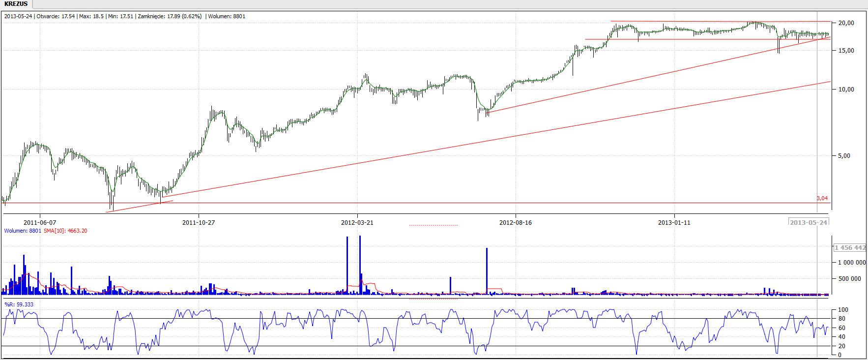Click the 2011-06-07 date axis label

40,223
